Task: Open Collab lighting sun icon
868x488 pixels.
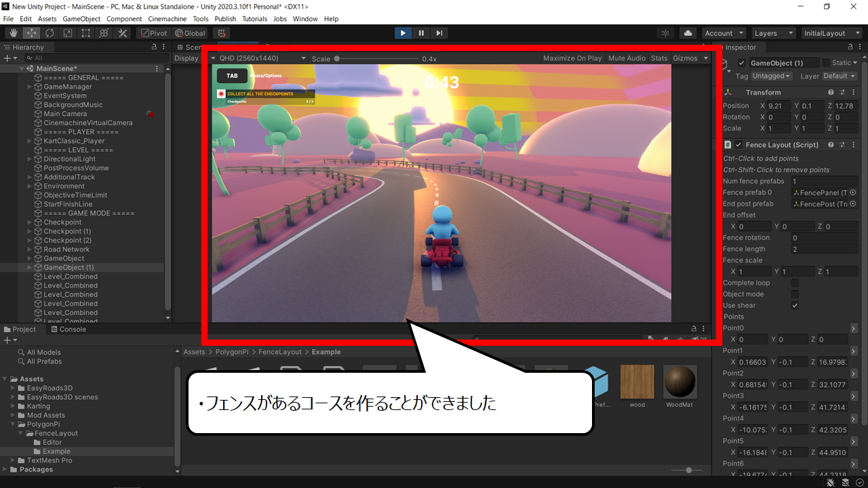Action: coord(666,33)
